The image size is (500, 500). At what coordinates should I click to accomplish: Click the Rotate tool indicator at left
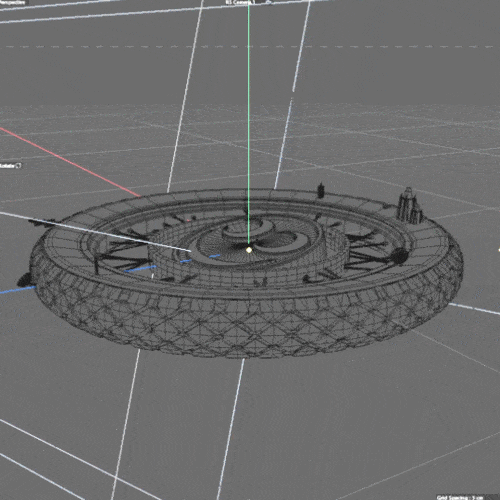pos(11,165)
